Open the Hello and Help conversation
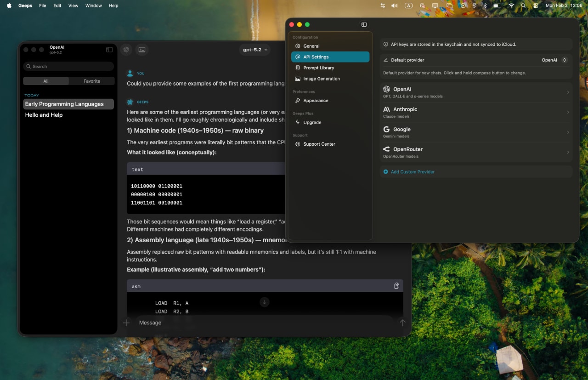This screenshot has height=380, width=588. (44, 115)
